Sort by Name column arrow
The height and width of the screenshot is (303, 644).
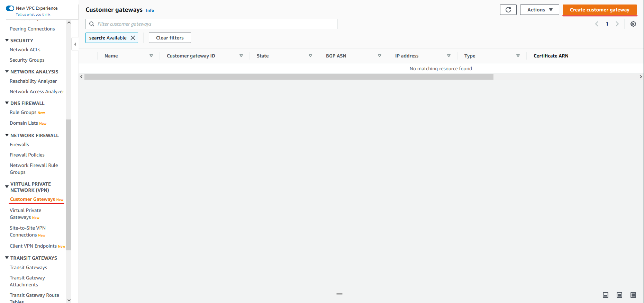tap(151, 56)
